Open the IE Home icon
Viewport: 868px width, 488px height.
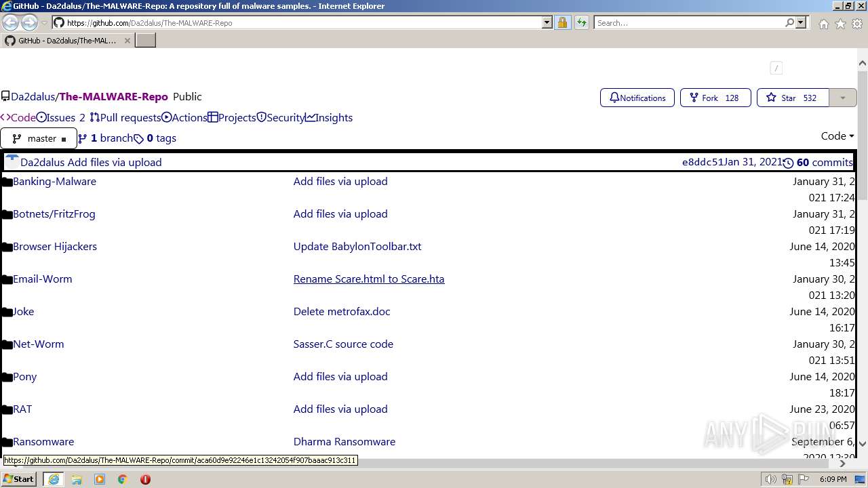[823, 24]
